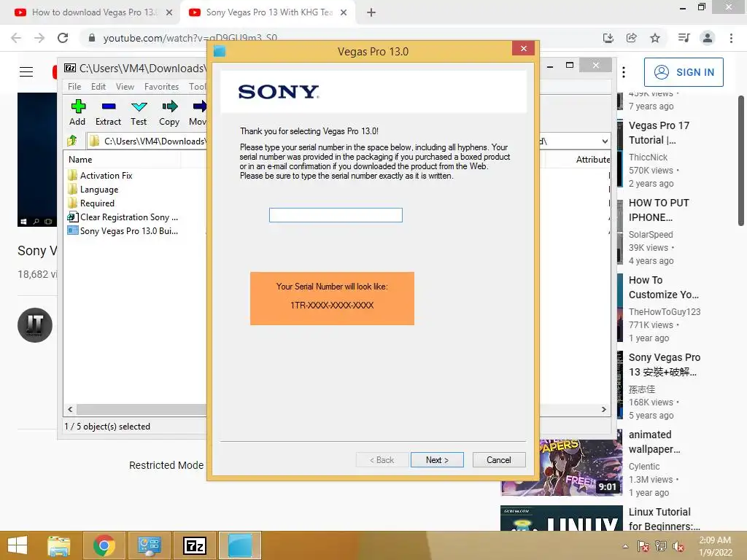Image resolution: width=747 pixels, height=560 pixels.
Task: Sort by Name column header in 7-Zip
Action: 122,160
